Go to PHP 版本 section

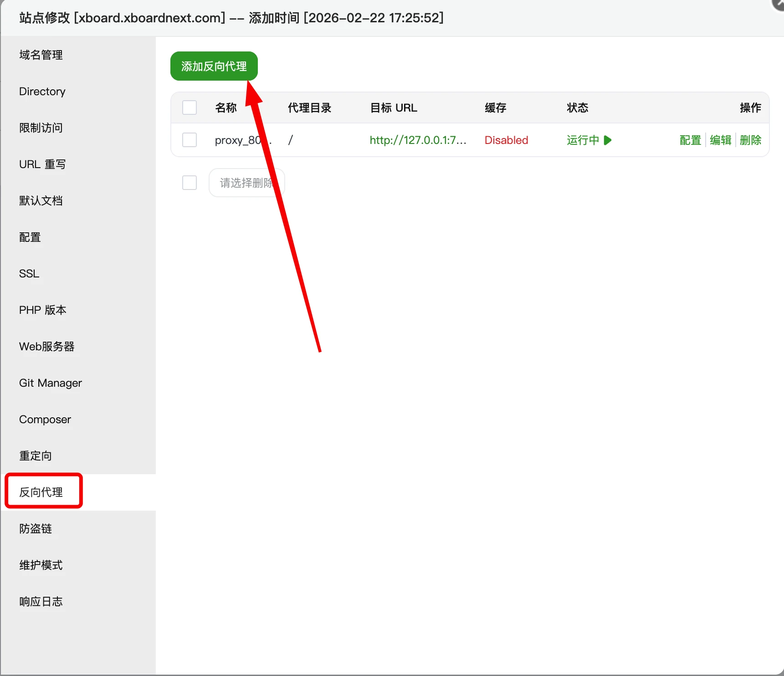point(42,310)
